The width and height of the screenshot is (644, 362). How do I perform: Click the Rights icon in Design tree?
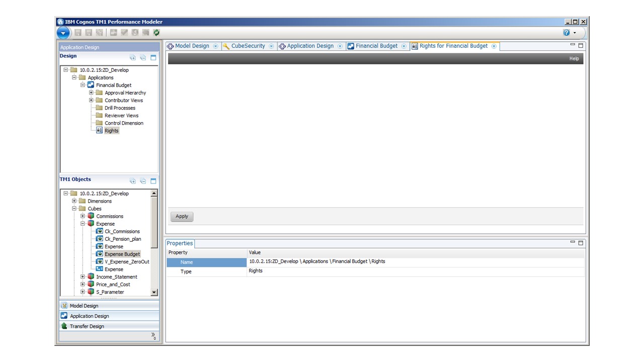pos(100,130)
